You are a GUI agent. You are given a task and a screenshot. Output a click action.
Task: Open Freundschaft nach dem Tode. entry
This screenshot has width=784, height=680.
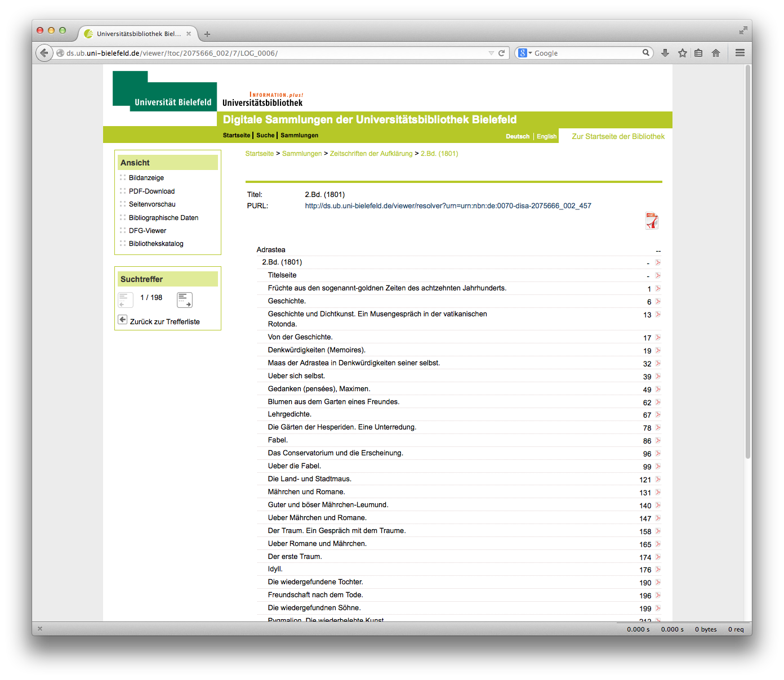pyautogui.click(x=315, y=595)
